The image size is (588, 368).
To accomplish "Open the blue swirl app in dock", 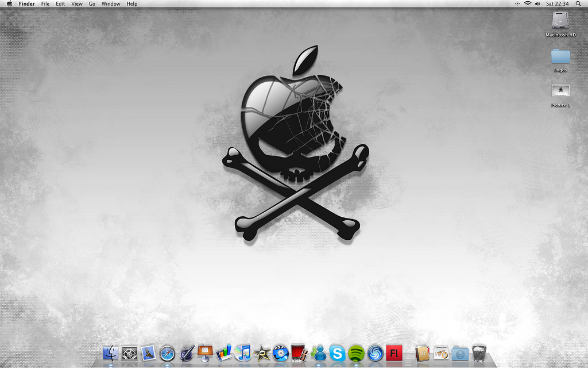I will click(x=375, y=354).
